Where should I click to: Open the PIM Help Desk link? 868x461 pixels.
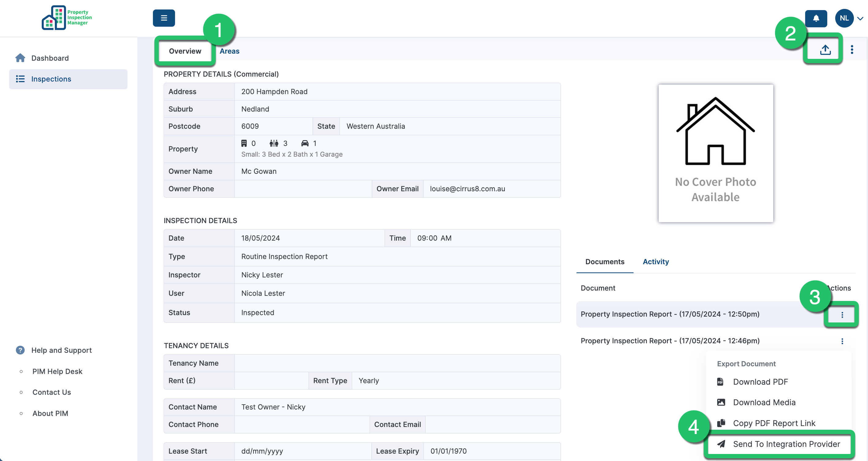[x=57, y=371]
